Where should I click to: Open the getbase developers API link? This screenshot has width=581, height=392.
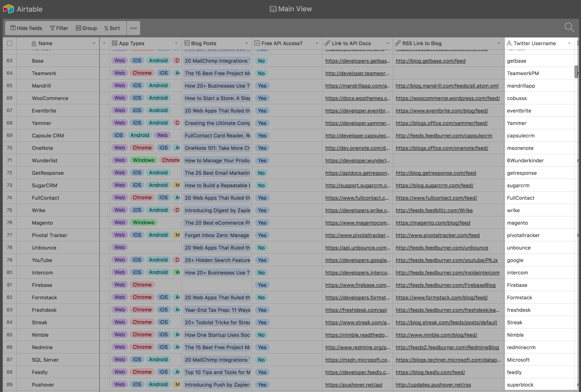point(358,61)
